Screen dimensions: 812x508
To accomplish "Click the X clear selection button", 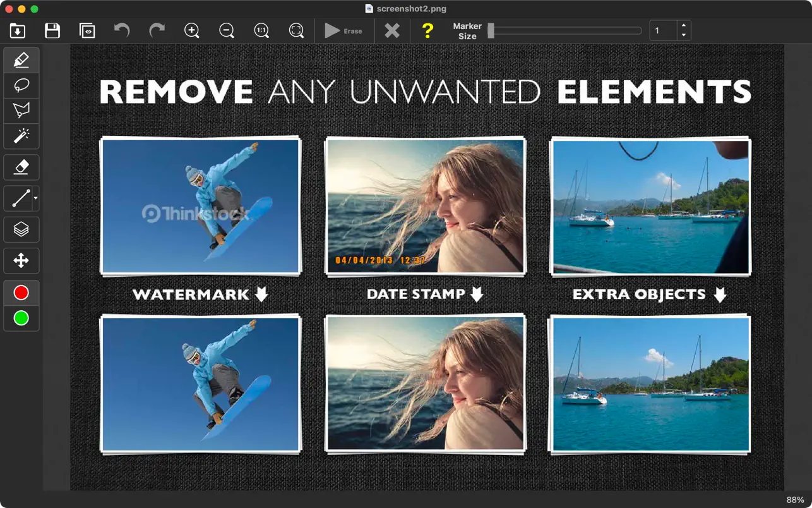I will pyautogui.click(x=392, y=30).
